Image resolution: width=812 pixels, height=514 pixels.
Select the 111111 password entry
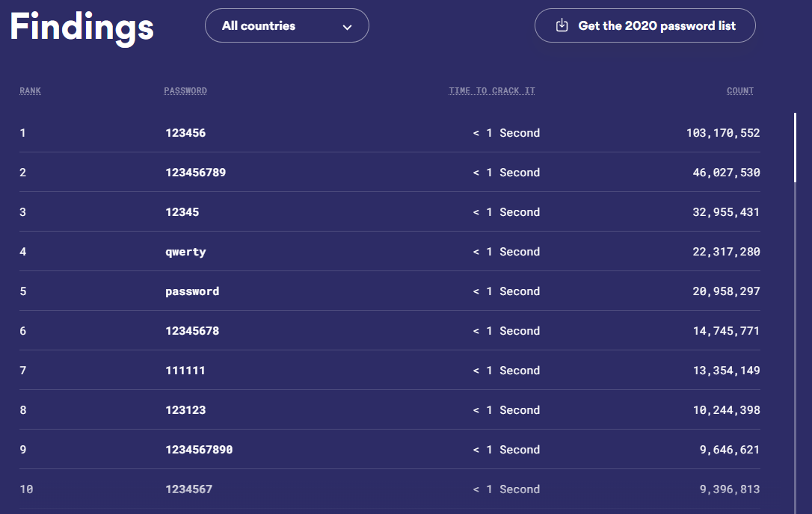point(185,371)
